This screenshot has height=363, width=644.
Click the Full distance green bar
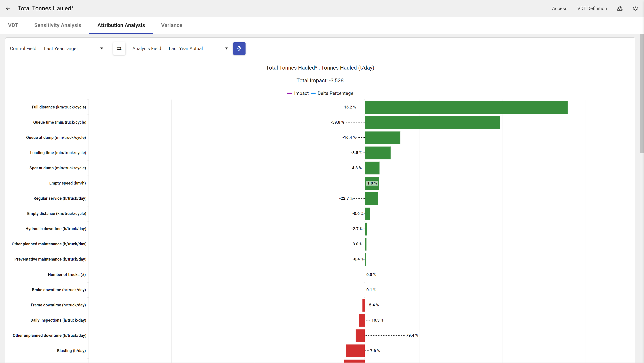coord(466,107)
